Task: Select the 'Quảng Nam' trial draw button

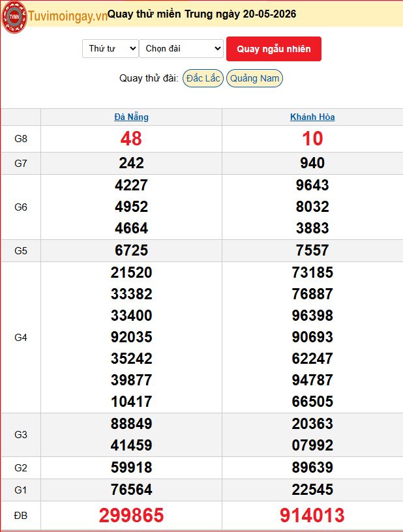Action: coord(254,78)
